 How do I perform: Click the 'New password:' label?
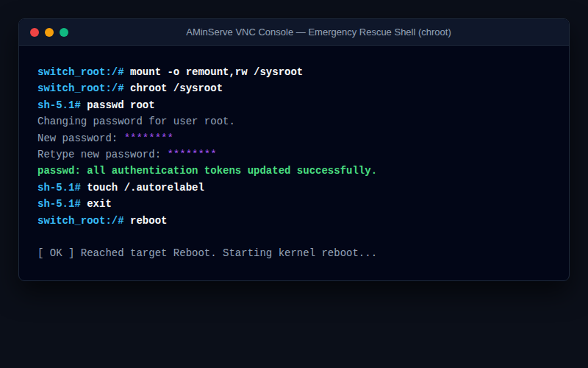pyautogui.click(x=78, y=138)
